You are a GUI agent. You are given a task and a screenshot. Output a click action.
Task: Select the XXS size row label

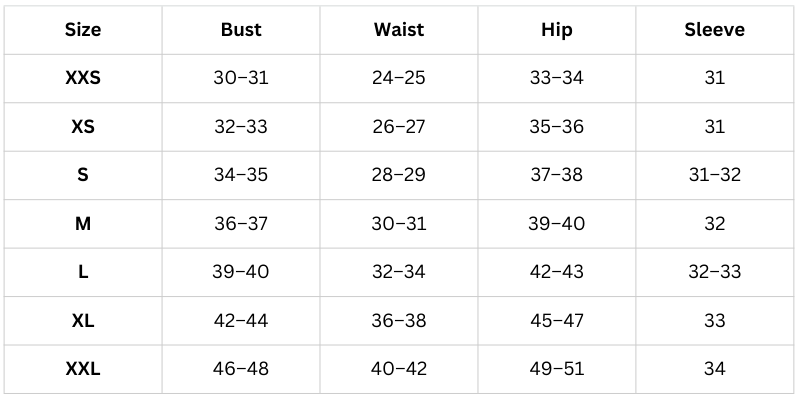point(83,78)
